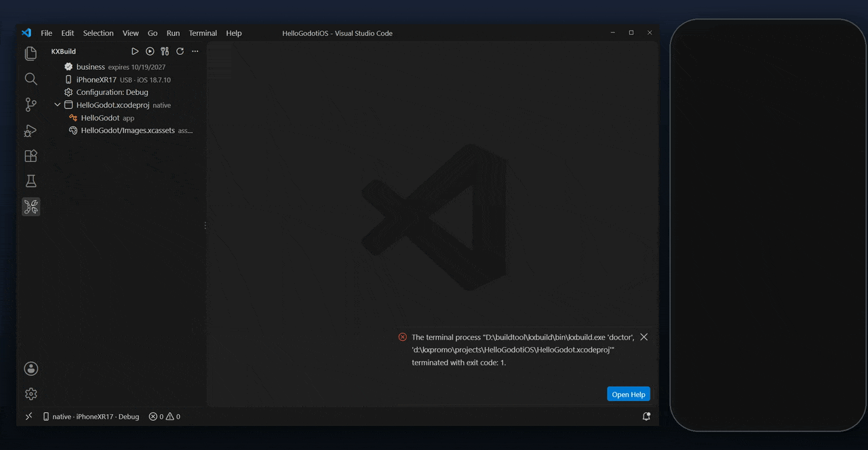Viewport: 868px width, 450px height.
Task: Click the HelloGodot.xcodeproj project icon
Action: click(x=68, y=105)
